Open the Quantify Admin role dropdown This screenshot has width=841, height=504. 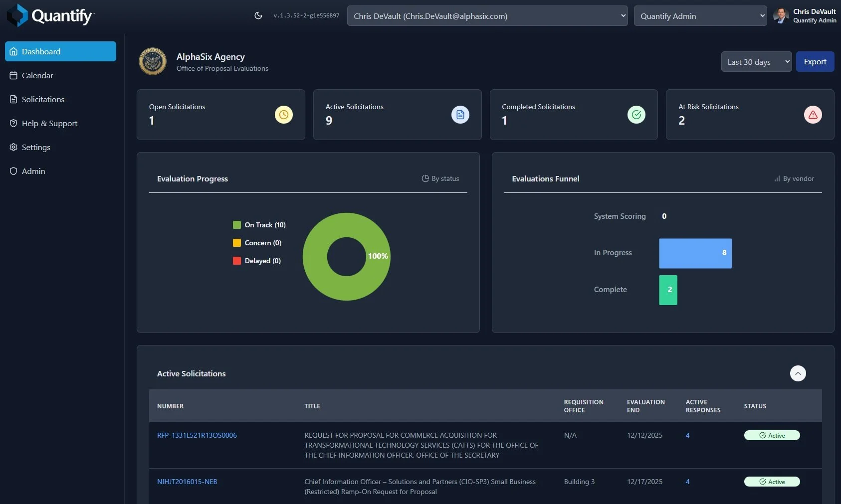click(700, 16)
